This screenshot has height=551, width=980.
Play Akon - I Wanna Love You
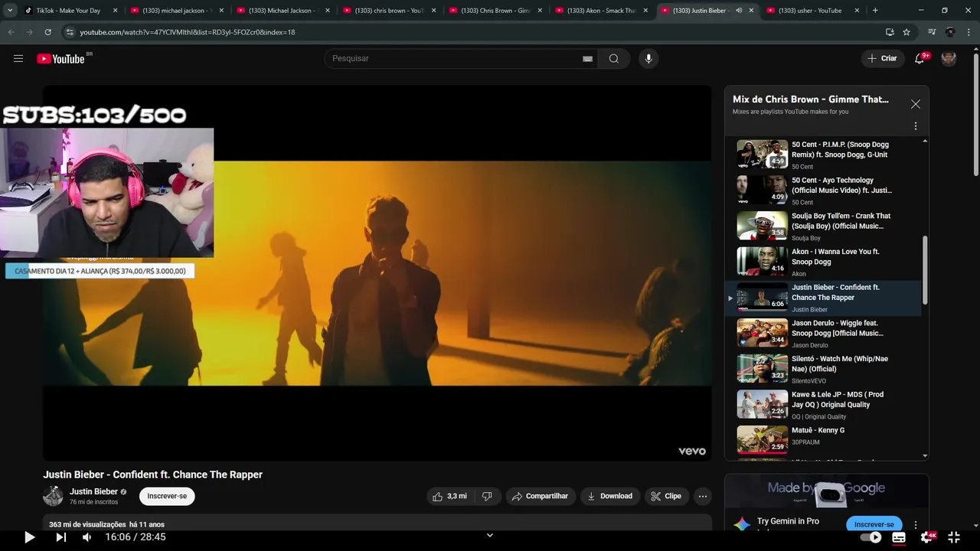click(824, 262)
